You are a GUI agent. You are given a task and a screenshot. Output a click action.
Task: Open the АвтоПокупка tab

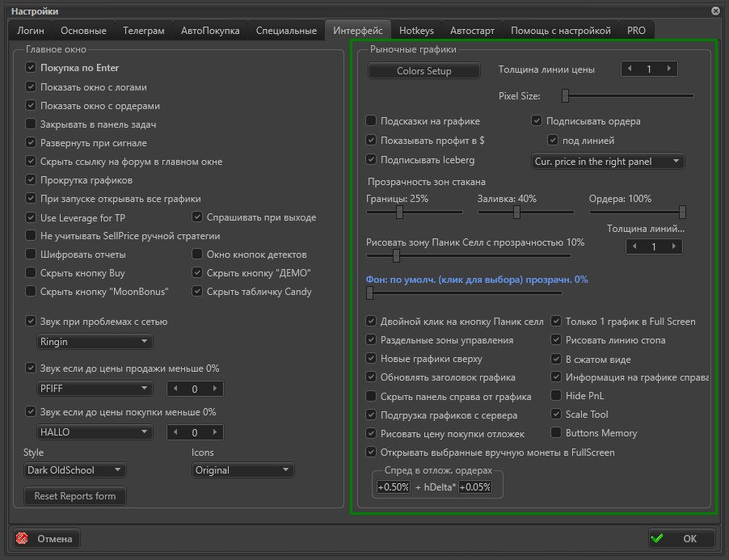210,31
